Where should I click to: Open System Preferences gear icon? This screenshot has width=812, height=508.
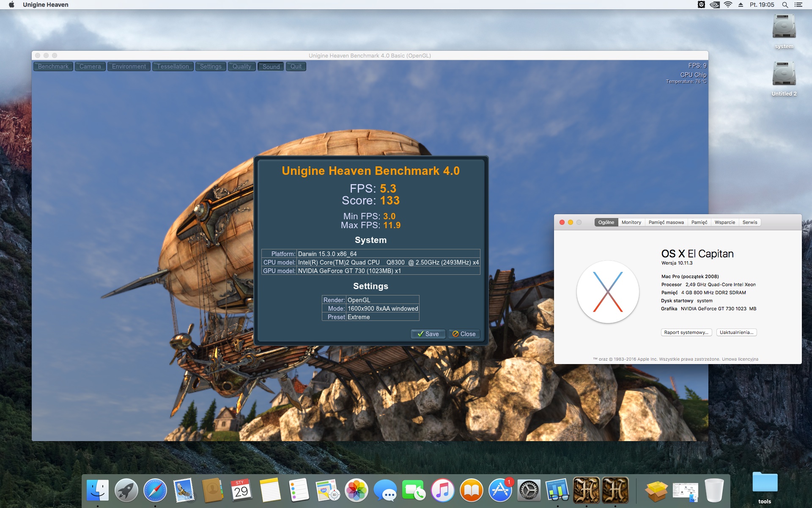coord(529,491)
